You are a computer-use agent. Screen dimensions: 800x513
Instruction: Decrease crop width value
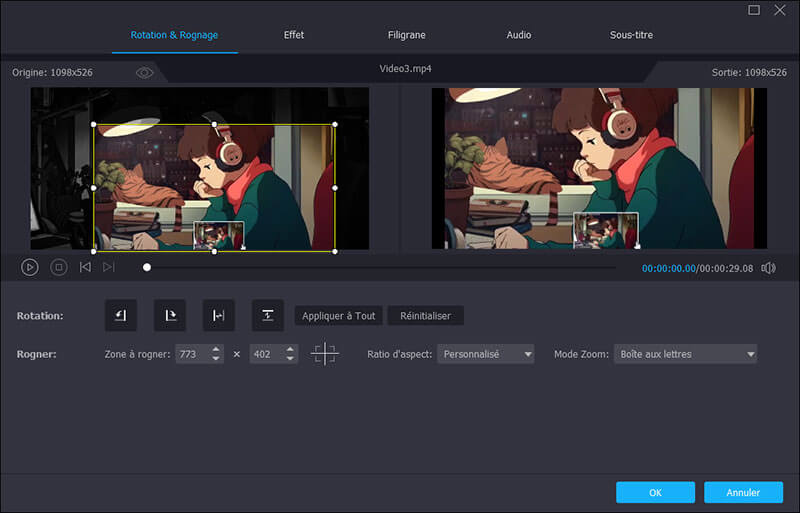[x=216, y=358]
